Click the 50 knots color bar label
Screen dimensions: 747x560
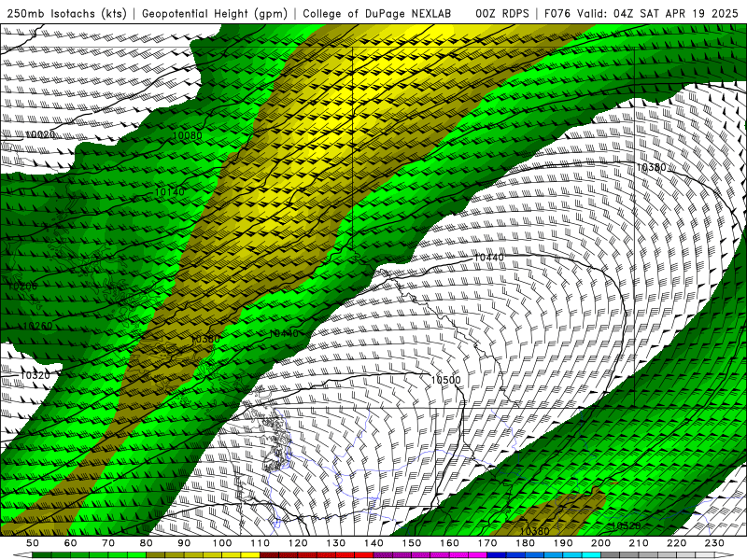33,543
